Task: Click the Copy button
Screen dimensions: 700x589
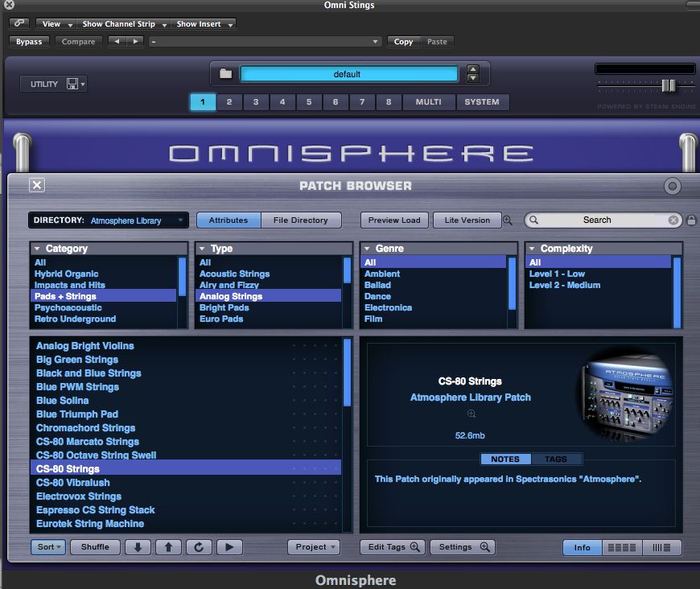Action: (x=404, y=42)
